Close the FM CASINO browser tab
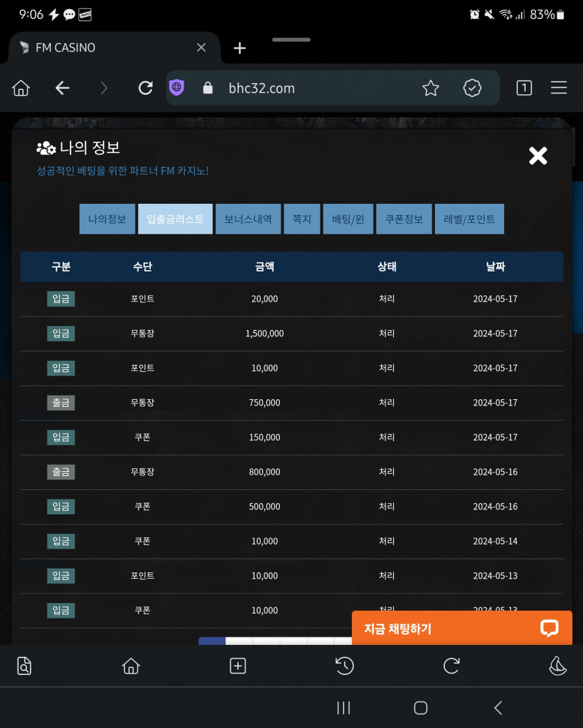The height and width of the screenshot is (728, 583). tap(201, 47)
